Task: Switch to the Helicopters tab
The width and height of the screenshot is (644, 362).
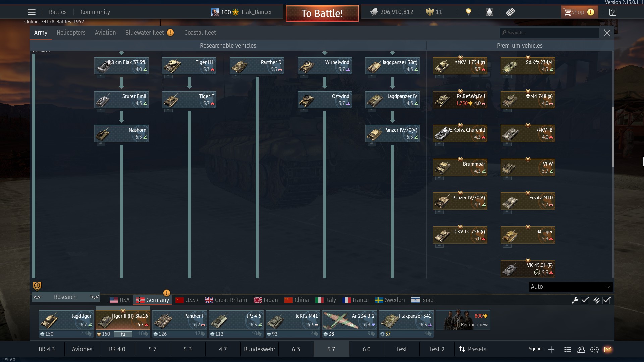Action: (x=71, y=33)
